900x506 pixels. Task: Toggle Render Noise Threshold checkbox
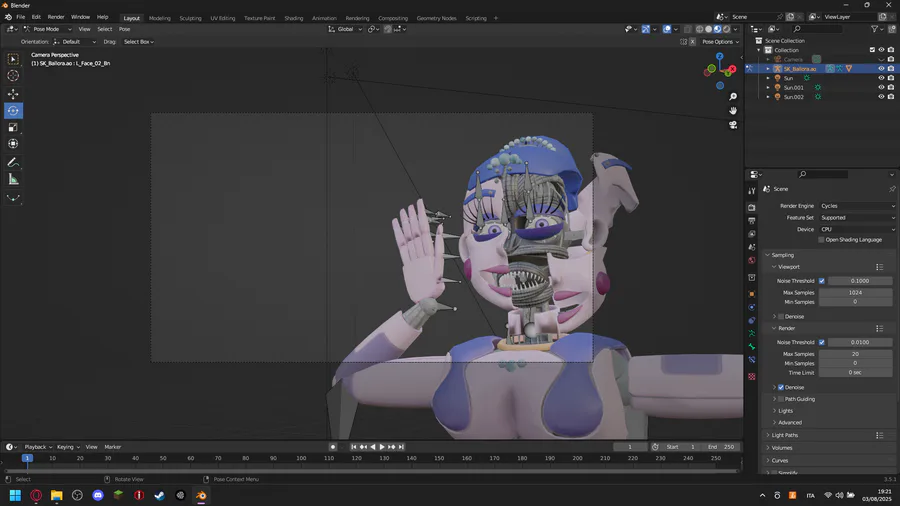pos(822,342)
